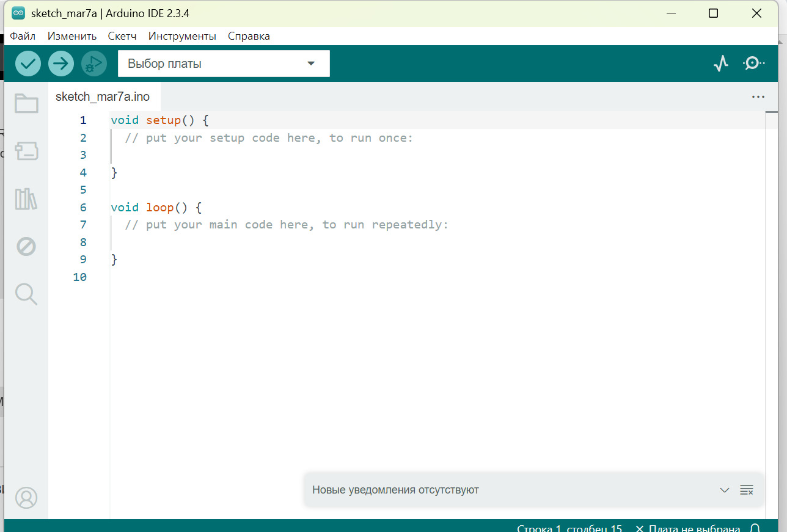Open the Search magnifier in sidebar
Viewport: 787px width, 532px height.
tap(26, 294)
